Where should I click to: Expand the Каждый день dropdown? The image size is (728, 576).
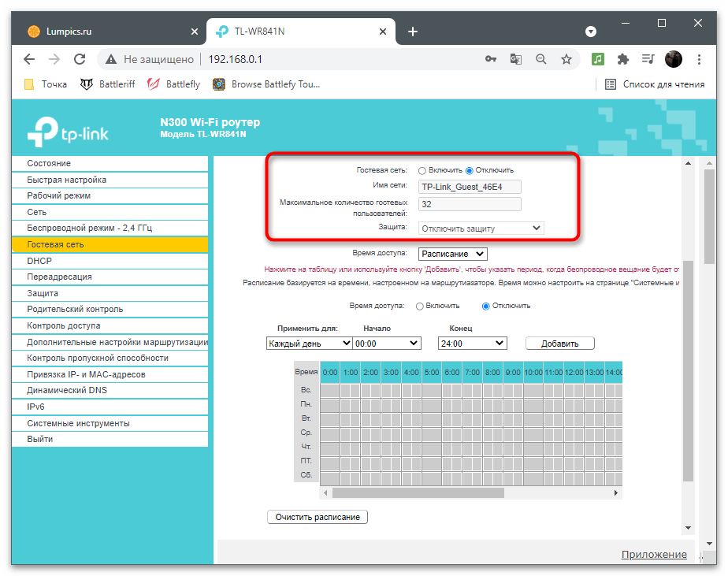310,344
